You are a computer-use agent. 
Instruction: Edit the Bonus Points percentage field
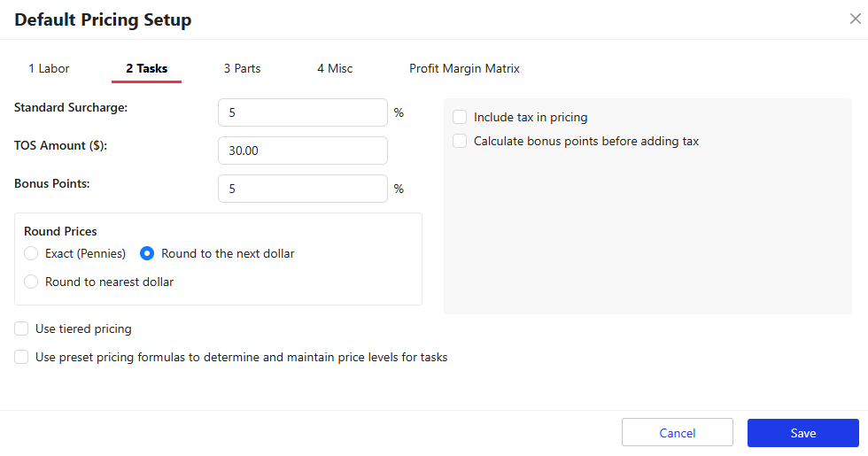click(x=303, y=189)
